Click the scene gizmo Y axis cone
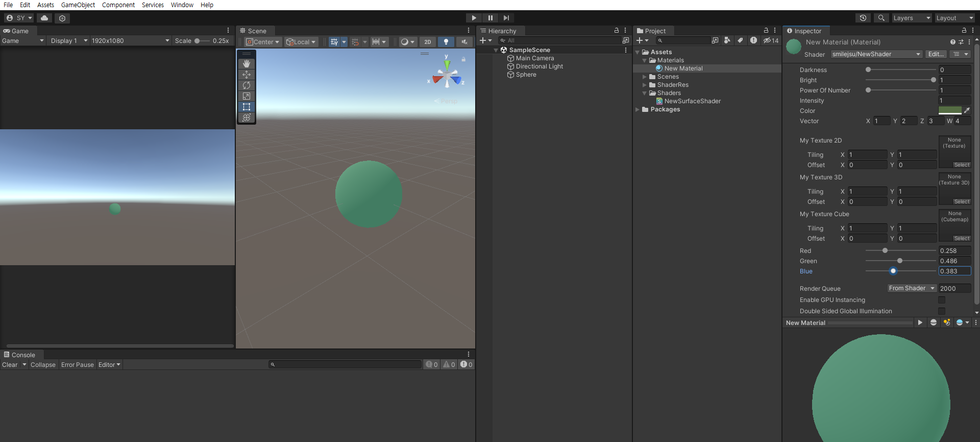 click(x=447, y=65)
